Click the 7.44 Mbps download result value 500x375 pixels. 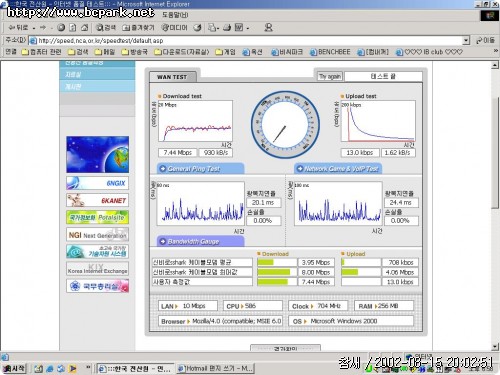click(x=177, y=153)
